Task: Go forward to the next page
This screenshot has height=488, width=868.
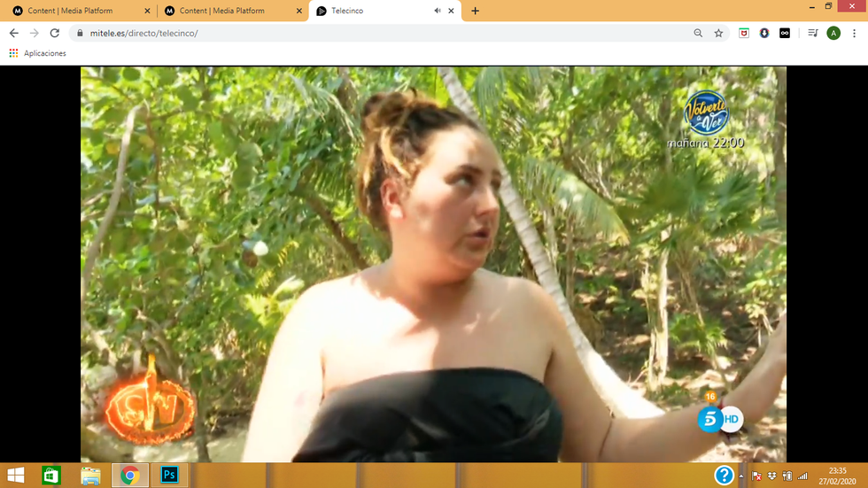Action: pos(35,33)
